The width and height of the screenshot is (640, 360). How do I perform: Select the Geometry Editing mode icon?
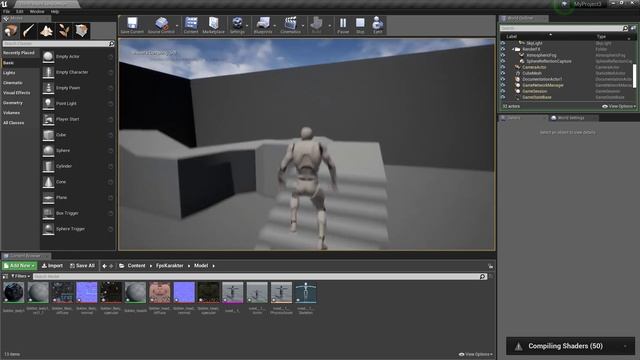[81, 31]
